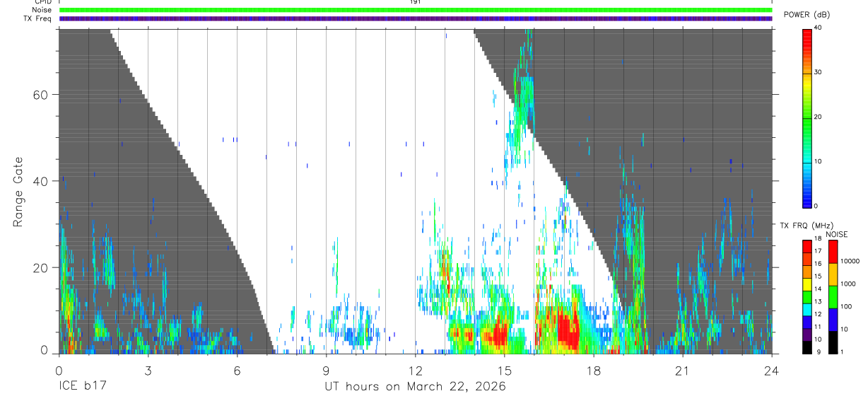Click the '20' tick on the POWER scale
868x401 pixels.
(818, 117)
